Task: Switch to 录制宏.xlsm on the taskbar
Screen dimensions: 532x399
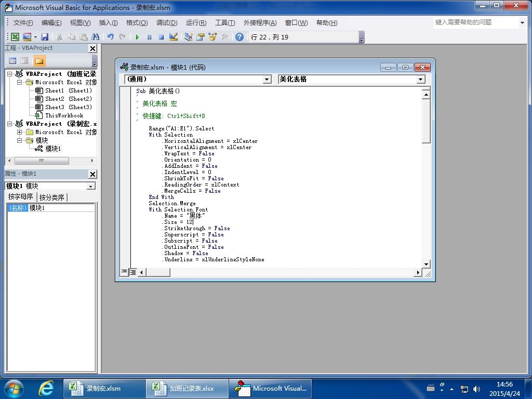Action: (104, 389)
